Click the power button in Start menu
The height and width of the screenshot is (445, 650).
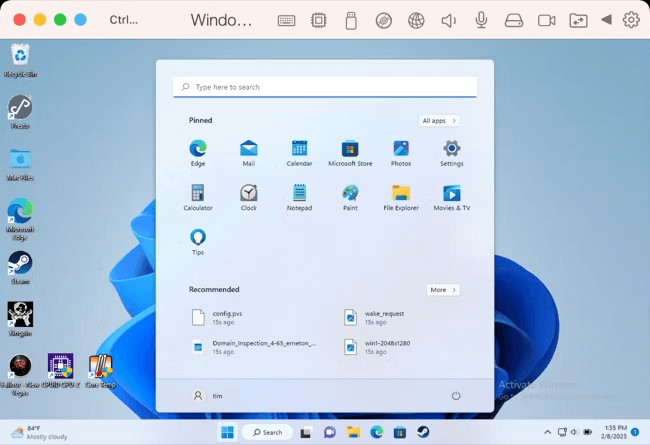(x=456, y=395)
